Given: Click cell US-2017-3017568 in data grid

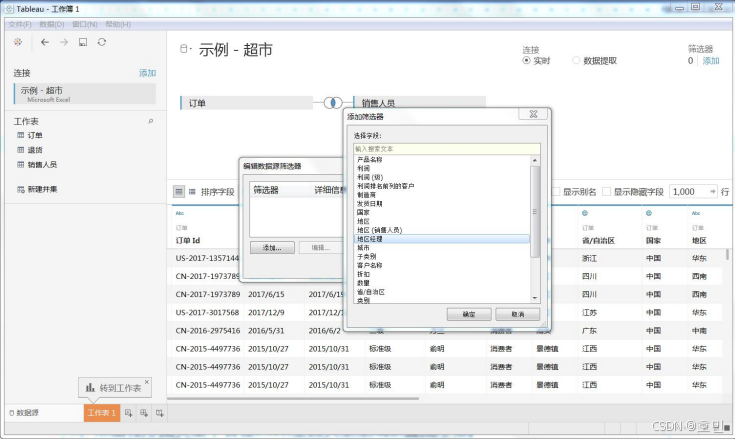Looking at the screenshot, I should 208,313.
